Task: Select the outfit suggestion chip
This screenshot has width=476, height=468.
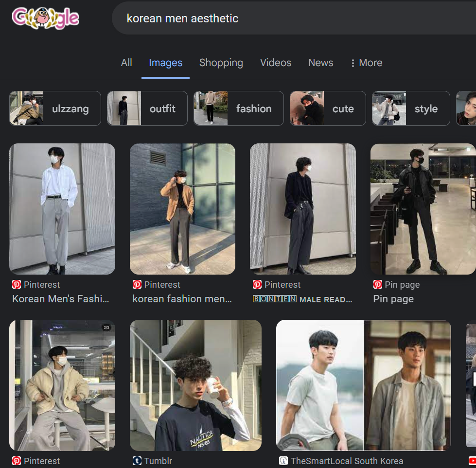Action: [147, 108]
